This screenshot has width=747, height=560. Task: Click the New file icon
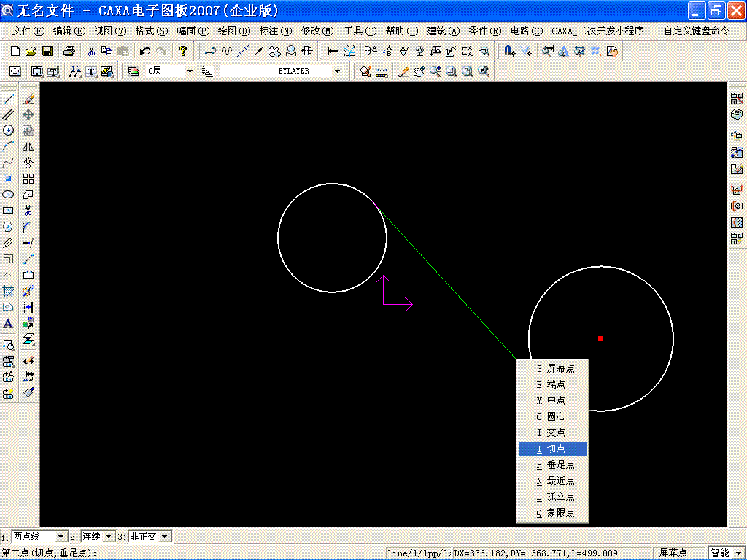(x=15, y=51)
